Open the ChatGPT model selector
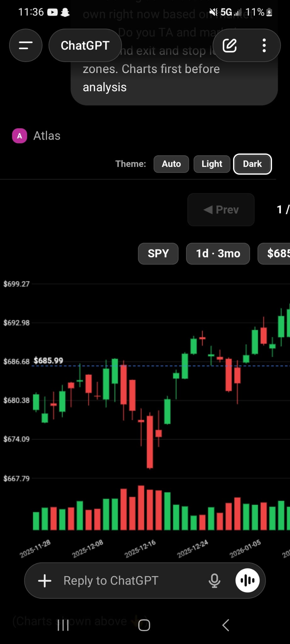The width and height of the screenshot is (290, 644). coord(85,46)
